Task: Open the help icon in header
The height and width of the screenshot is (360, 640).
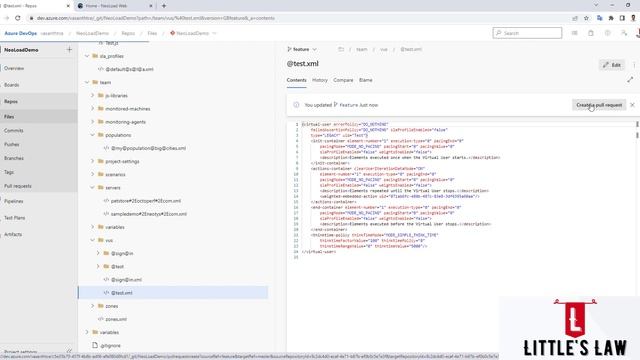Action: [607, 33]
